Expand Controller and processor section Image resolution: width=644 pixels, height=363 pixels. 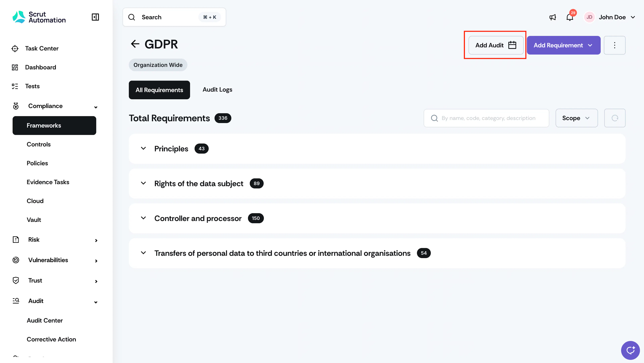[x=143, y=218]
